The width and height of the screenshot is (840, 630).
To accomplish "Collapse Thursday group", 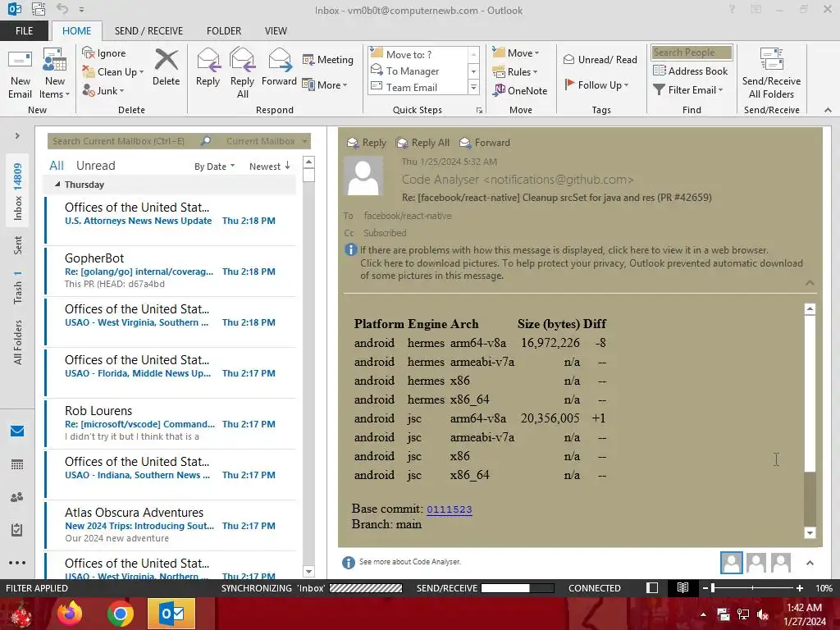I will [x=57, y=185].
